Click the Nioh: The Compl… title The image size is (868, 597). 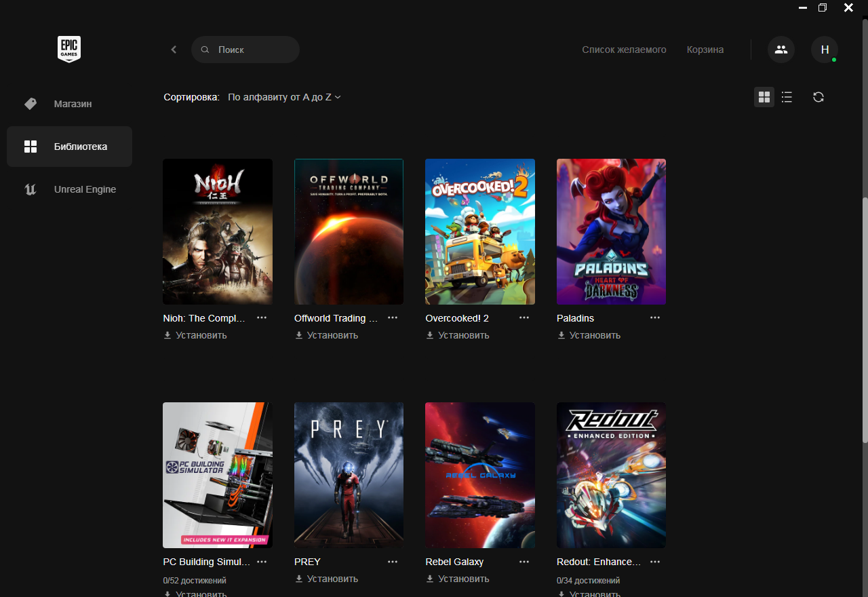(x=204, y=318)
